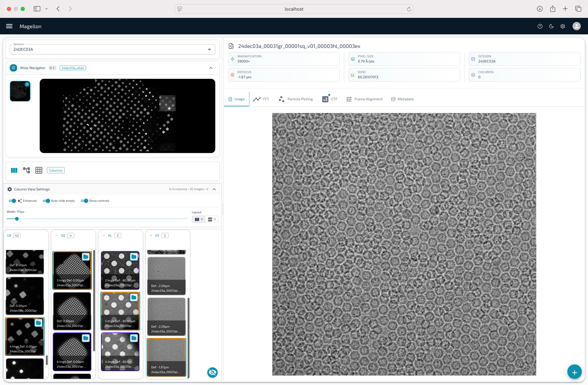588x385 pixels.
Task: Switch to the Particle Picking tool
Action: [296, 99]
